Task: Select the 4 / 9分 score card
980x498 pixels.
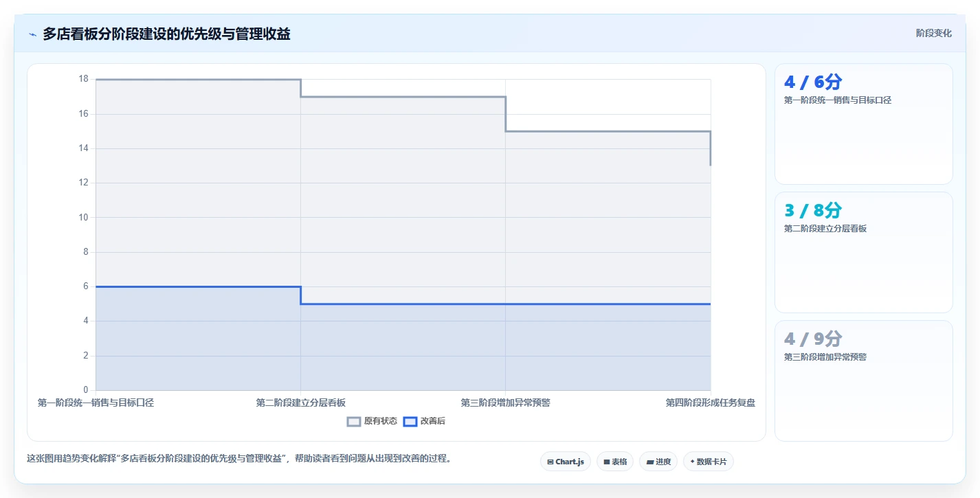Action: pyautogui.click(x=864, y=381)
